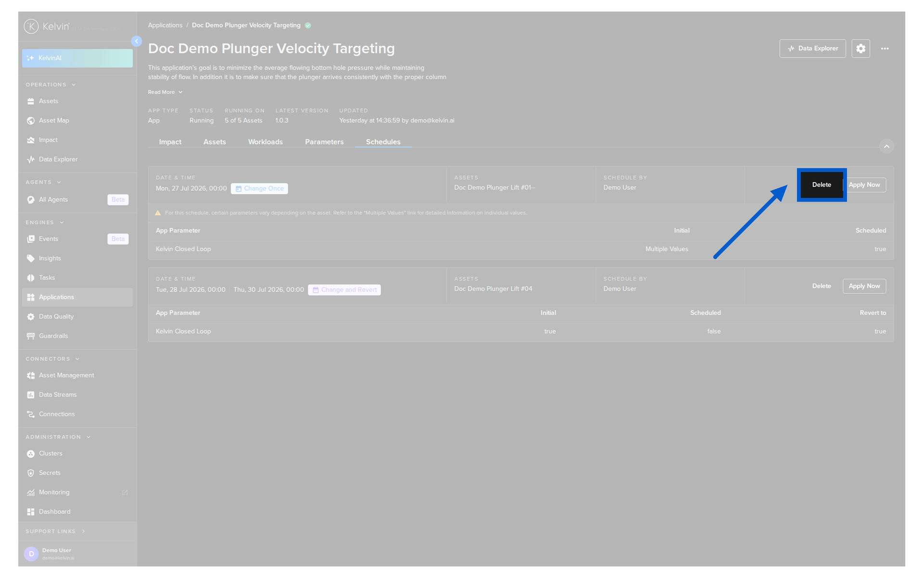Open the Assets sidebar icon
The width and height of the screenshot is (924, 578).
(x=31, y=101)
